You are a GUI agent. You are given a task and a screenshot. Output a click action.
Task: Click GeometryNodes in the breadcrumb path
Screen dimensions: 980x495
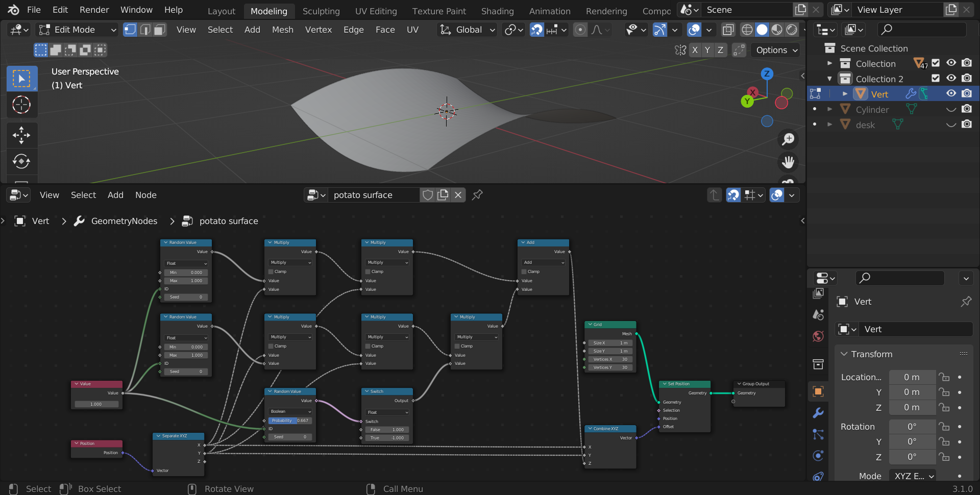124,221
